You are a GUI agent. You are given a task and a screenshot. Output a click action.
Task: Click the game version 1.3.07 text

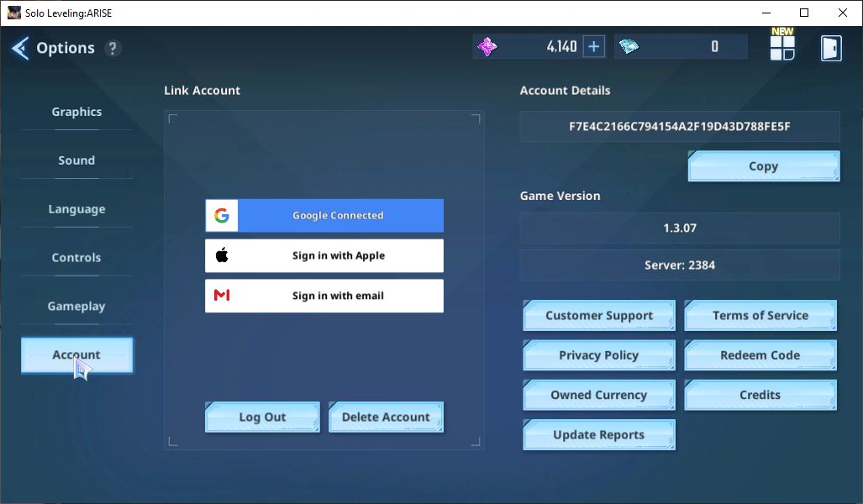click(x=680, y=228)
